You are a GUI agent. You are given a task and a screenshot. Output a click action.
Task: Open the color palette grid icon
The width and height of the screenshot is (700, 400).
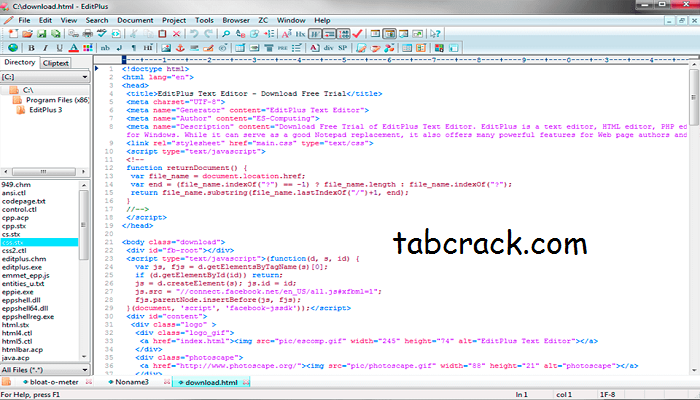click(88, 48)
